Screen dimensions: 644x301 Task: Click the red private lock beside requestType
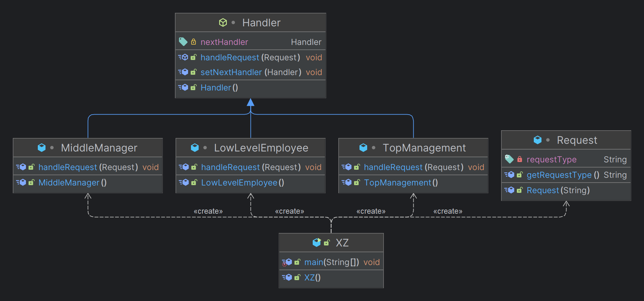pos(520,159)
